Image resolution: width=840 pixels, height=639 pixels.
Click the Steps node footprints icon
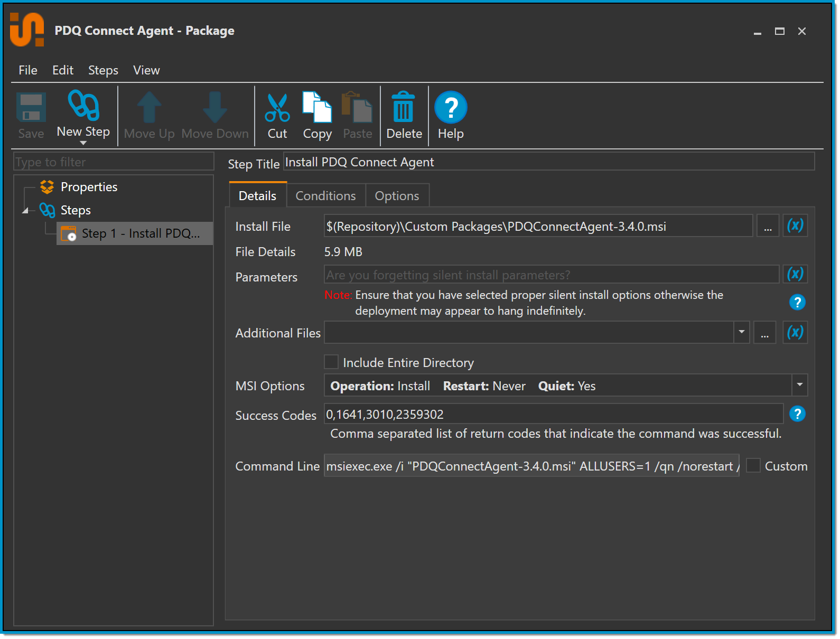47,210
